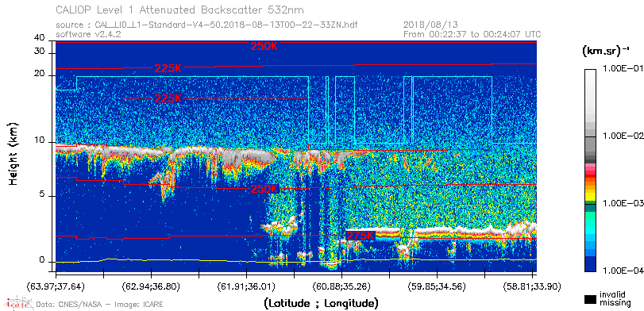Click the 'invalid missing' legend text
This screenshot has height=311, width=644.
pyautogui.click(x=615, y=298)
